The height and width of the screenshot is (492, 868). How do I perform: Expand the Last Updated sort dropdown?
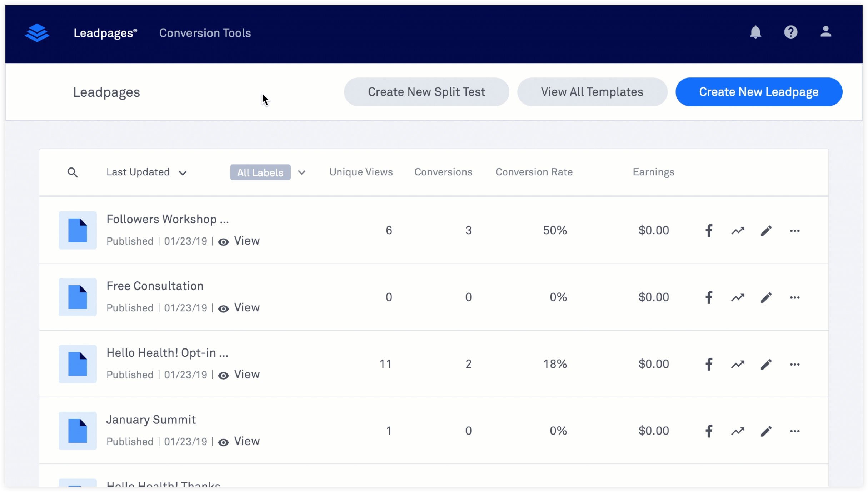(146, 172)
